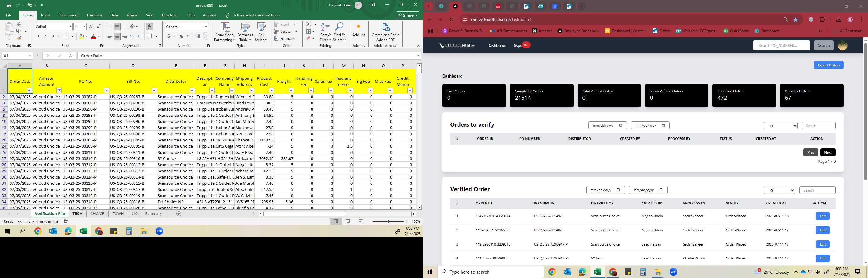Image resolution: width=868 pixels, height=278 pixels.
Task: Open the Insert cells dropdown
Action: tap(295, 24)
